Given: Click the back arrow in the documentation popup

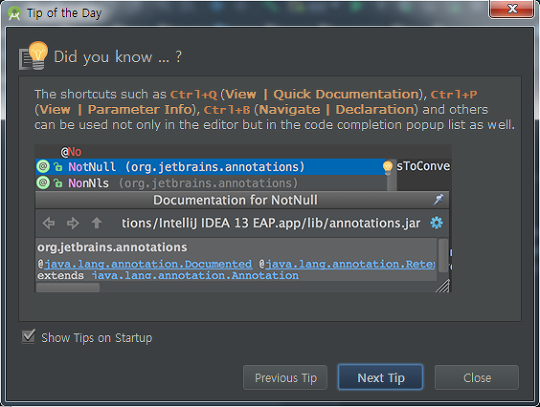Looking at the screenshot, I should tap(49, 223).
